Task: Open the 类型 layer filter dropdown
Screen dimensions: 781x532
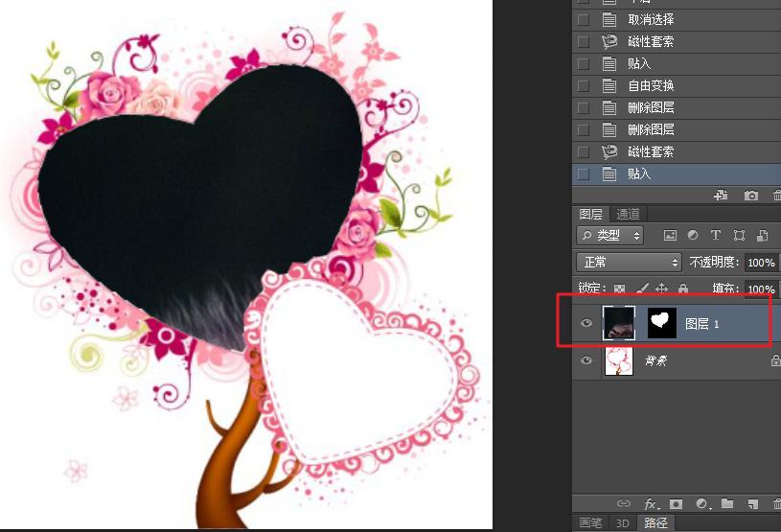Action: coord(611,235)
